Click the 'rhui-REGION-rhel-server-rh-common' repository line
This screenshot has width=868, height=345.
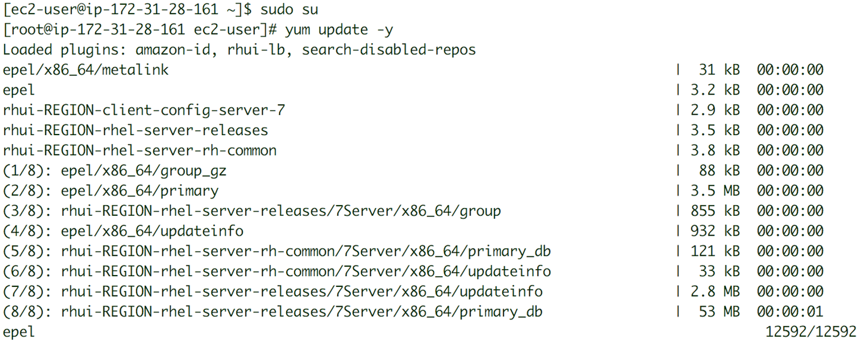click(139, 151)
